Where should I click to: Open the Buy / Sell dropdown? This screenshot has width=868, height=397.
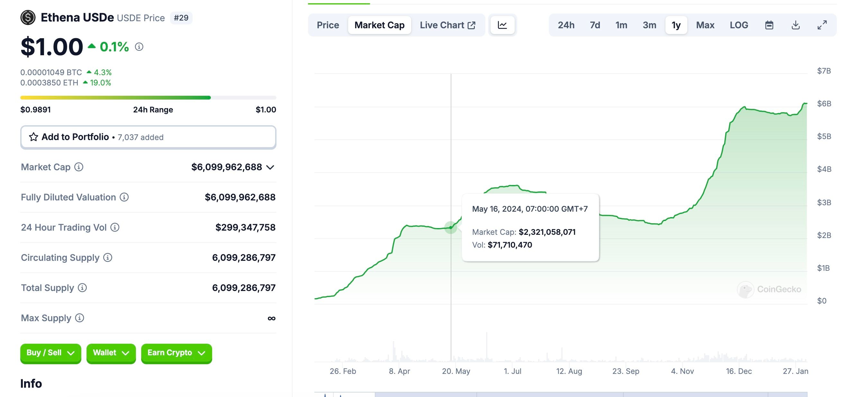pyautogui.click(x=50, y=353)
